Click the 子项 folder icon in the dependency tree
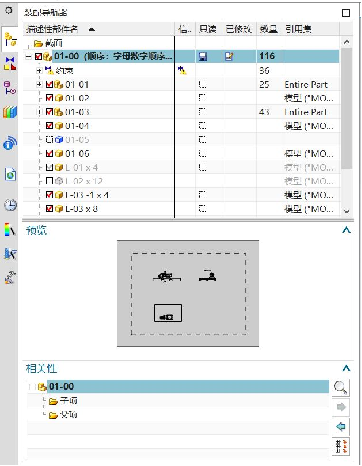The height and width of the screenshot is (466, 362). pyautogui.click(x=53, y=401)
